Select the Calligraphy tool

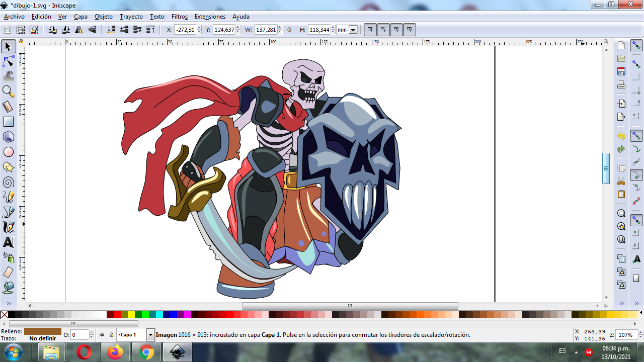point(8,227)
